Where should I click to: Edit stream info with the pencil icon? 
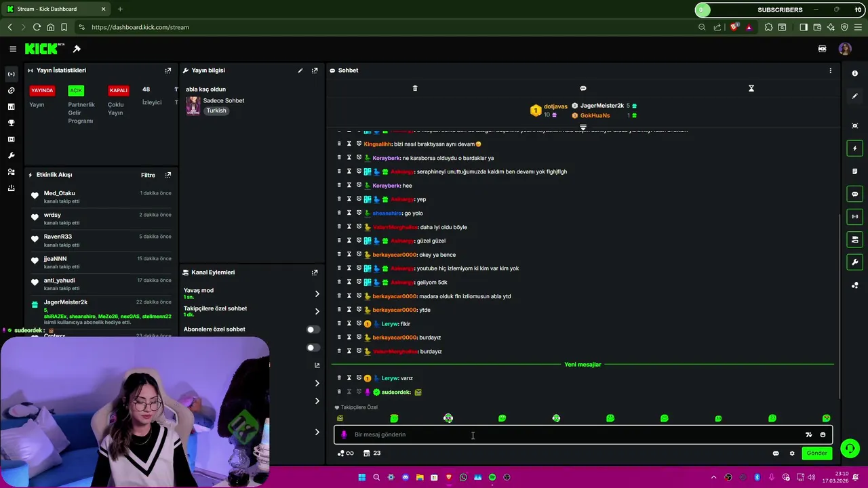300,70
